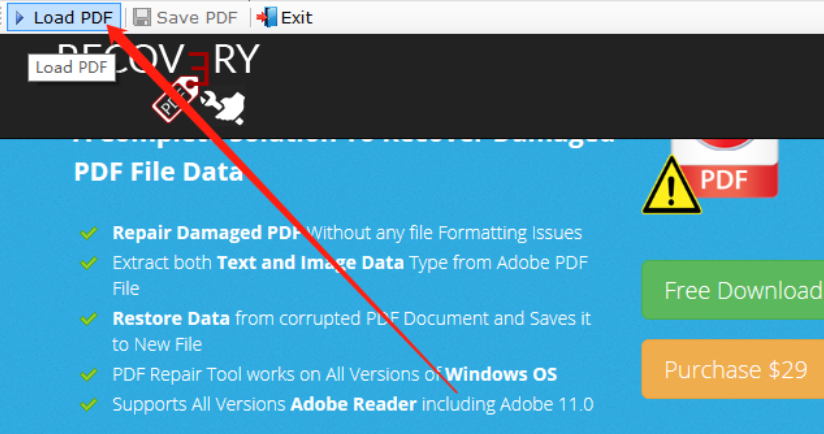Click the bold Windows OS text
This screenshot has width=824, height=434.
coord(501,375)
